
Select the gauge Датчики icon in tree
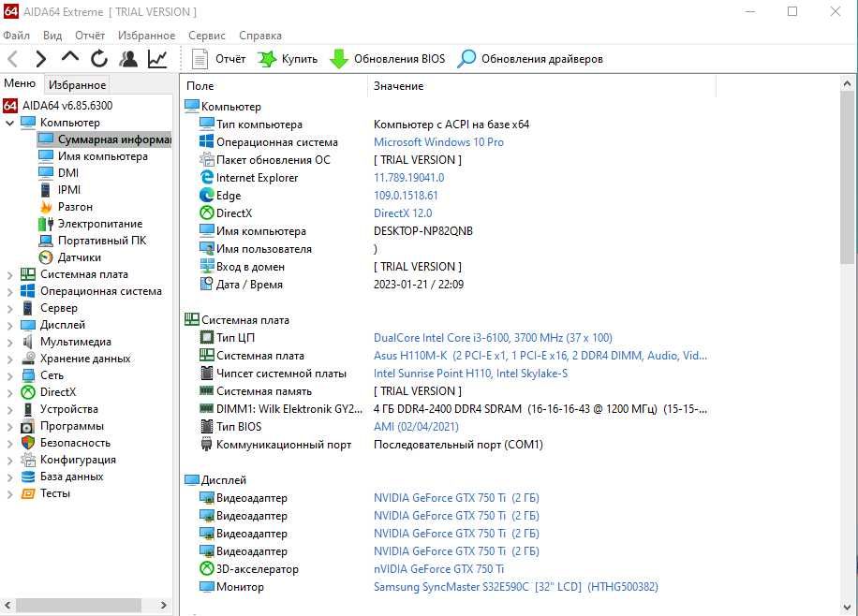click(46, 257)
